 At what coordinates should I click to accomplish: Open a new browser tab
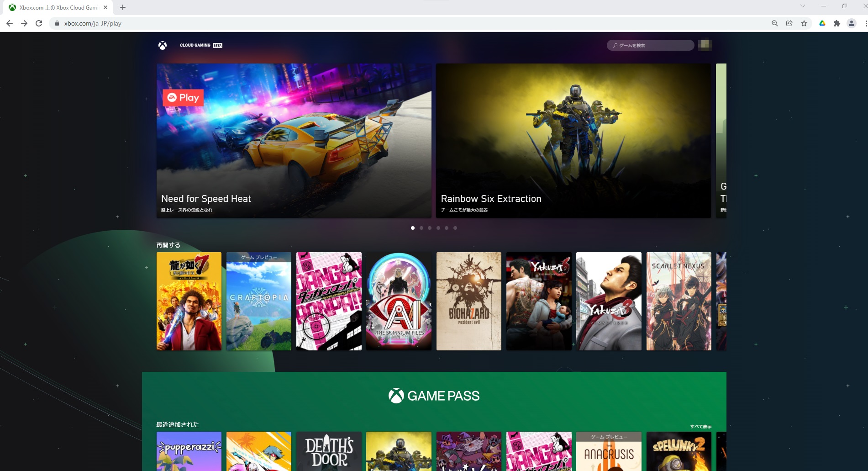tap(123, 7)
